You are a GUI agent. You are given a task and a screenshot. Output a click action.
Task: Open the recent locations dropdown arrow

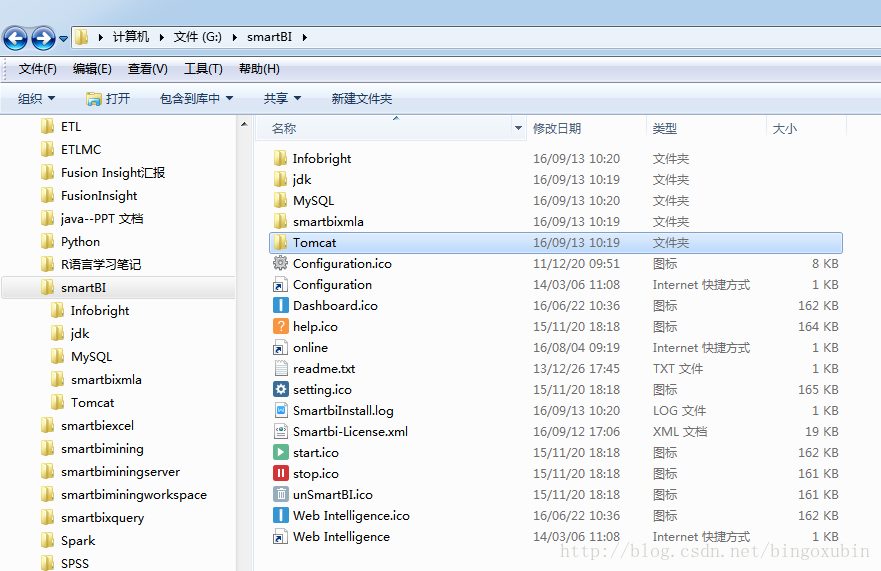click(63, 39)
